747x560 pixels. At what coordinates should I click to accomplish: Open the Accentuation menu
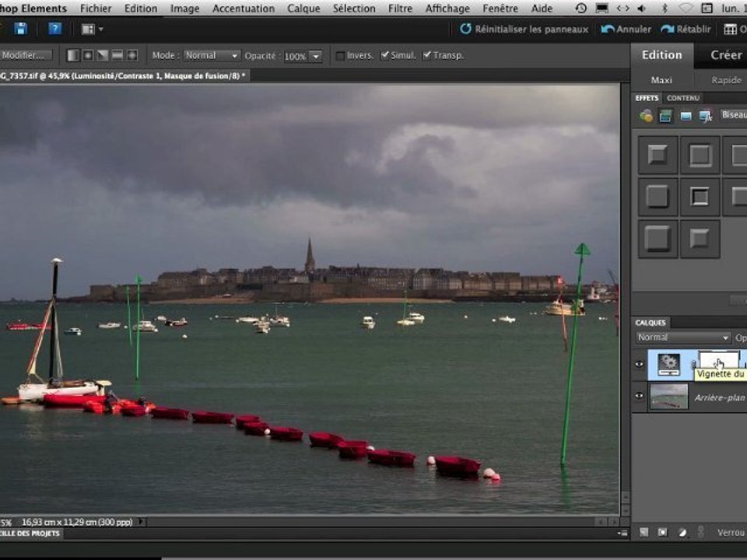click(243, 9)
